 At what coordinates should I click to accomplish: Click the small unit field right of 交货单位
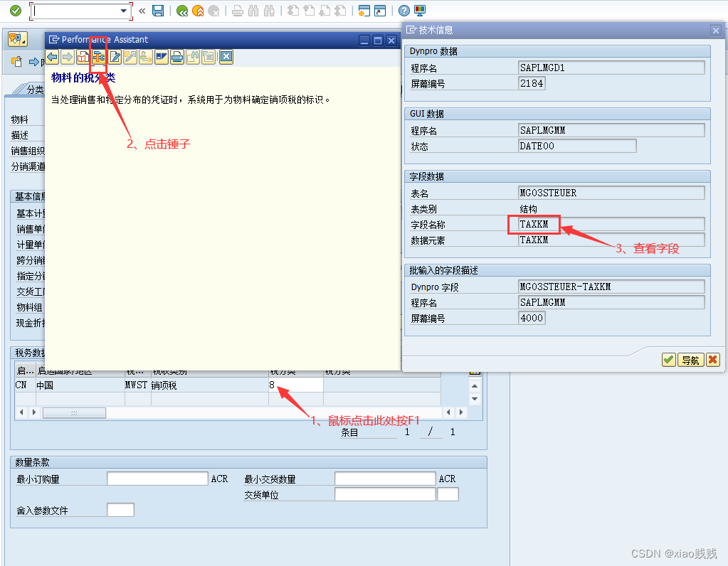pos(448,495)
